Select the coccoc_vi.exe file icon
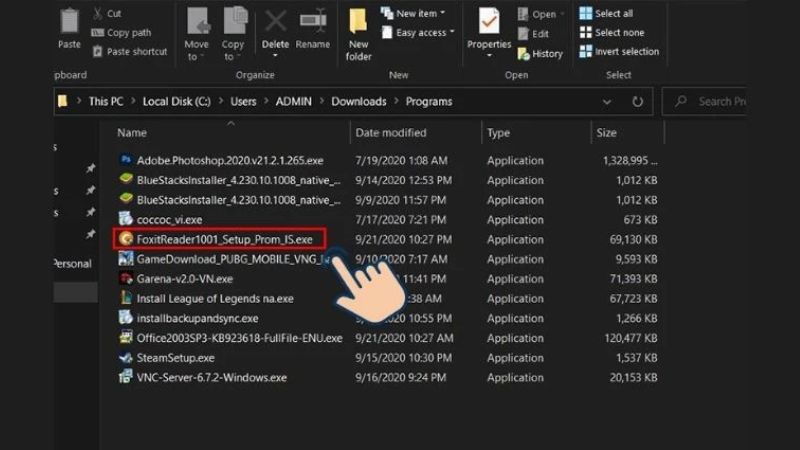The height and width of the screenshot is (450, 800). (x=126, y=219)
